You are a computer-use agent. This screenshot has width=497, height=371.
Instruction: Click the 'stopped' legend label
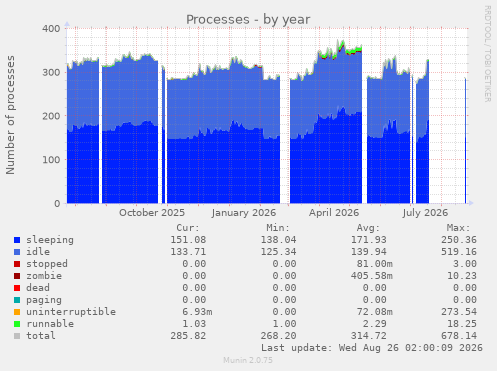(47, 264)
